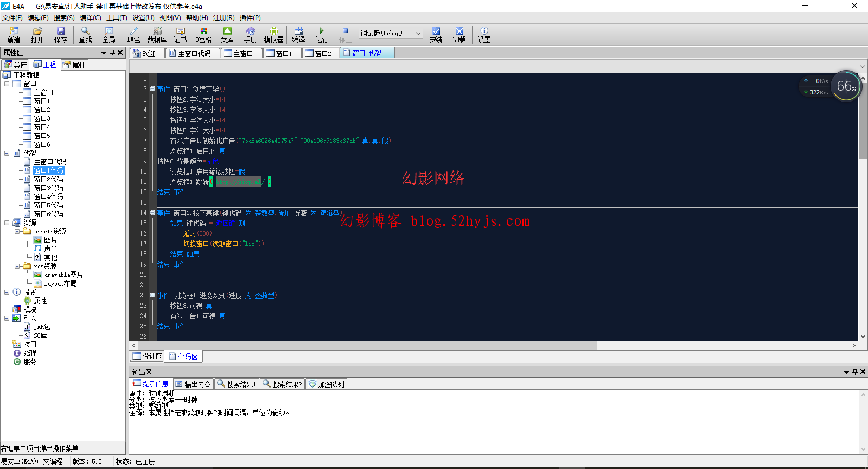Open the 9宫格 nine-grid tool

coord(203,35)
